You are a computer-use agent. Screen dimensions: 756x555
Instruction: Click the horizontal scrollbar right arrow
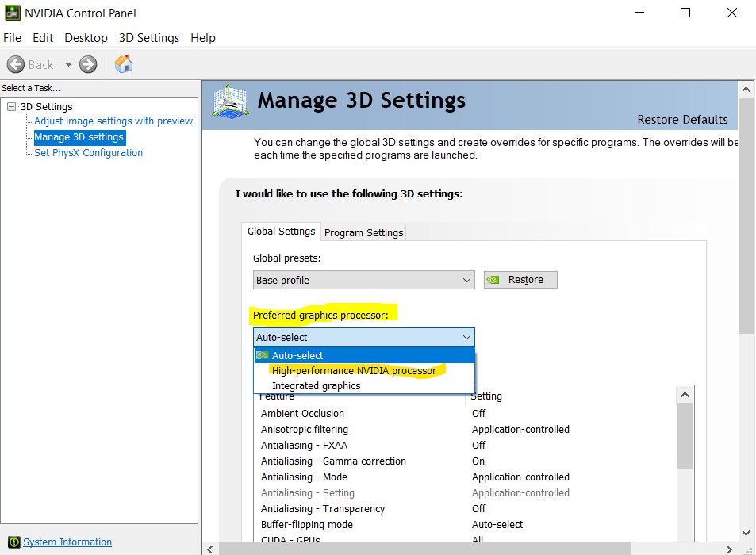(x=729, y=549)
